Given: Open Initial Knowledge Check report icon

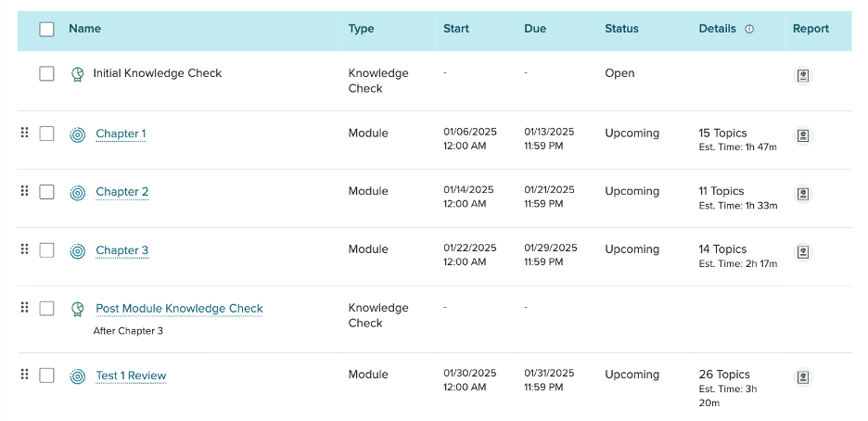Looking at the screenshot, I should point(803,76).
